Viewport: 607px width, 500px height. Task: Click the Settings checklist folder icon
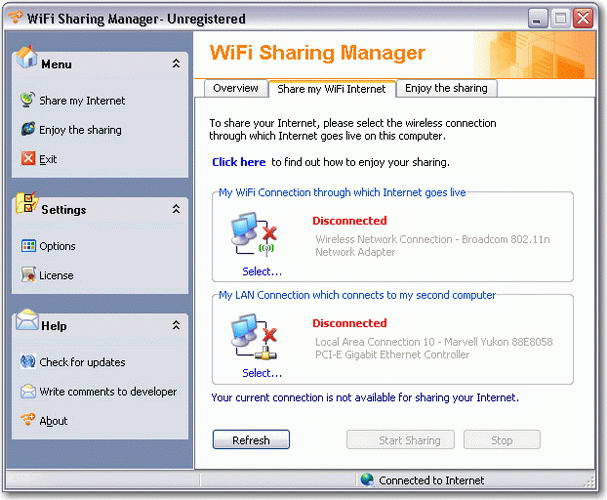[26, 203]
